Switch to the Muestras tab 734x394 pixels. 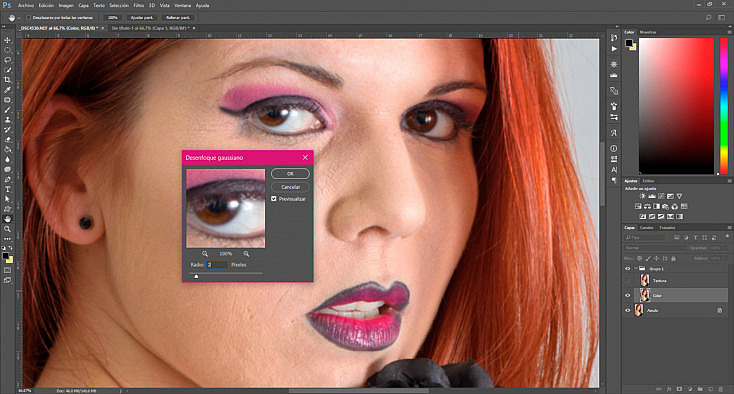point(648,32)
